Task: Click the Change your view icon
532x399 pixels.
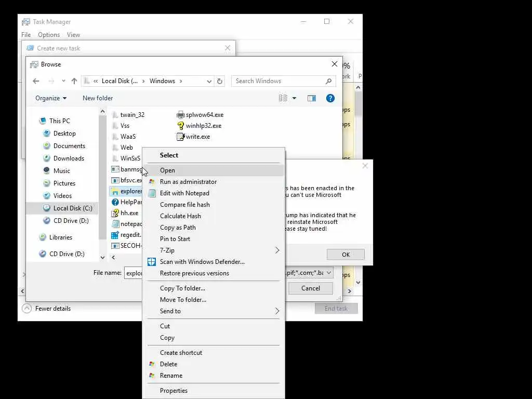Action: tap(283, 98)
